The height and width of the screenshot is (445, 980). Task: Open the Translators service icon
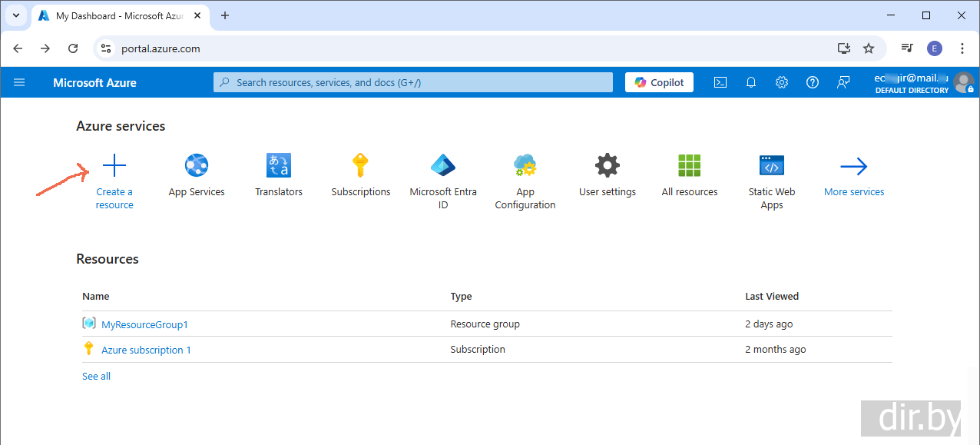pos(279,165)
